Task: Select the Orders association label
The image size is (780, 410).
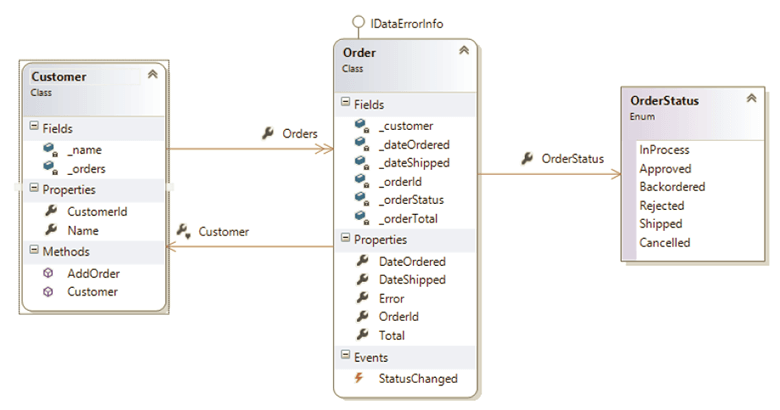Action: (x=300, y=134)
